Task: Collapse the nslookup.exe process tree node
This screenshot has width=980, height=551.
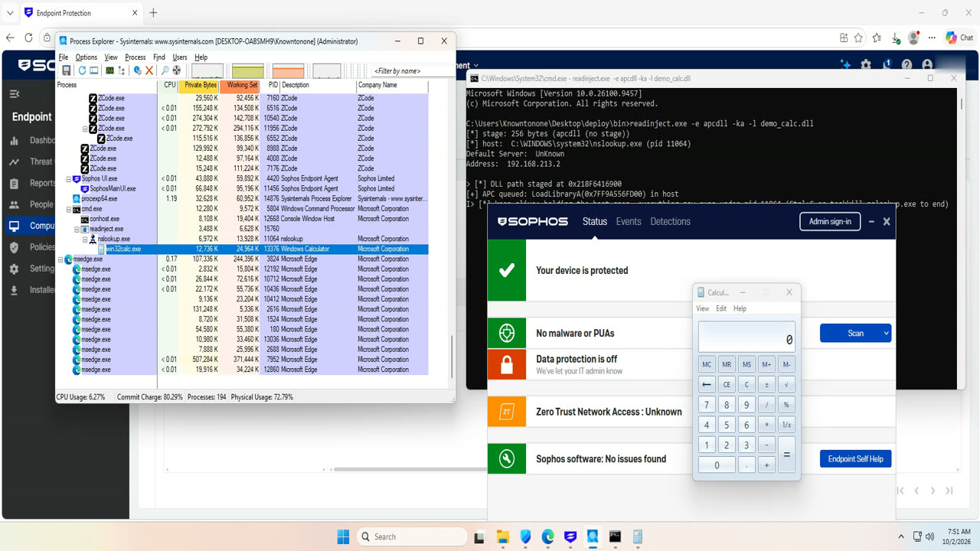Action: coord(85,239)
